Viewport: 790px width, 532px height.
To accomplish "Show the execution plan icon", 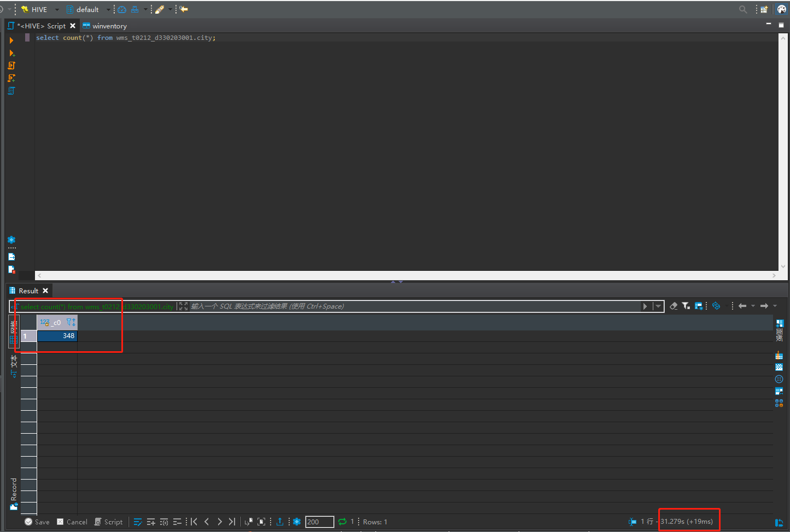I will coord(11,91).
